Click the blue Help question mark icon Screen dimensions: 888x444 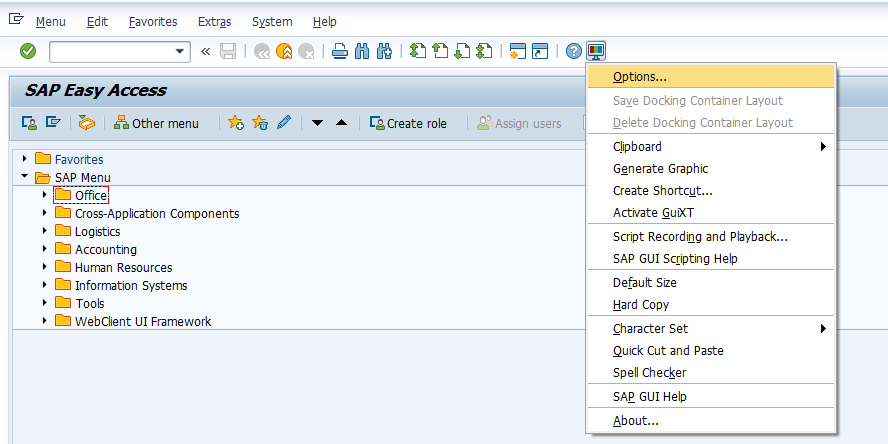[574, 52]
